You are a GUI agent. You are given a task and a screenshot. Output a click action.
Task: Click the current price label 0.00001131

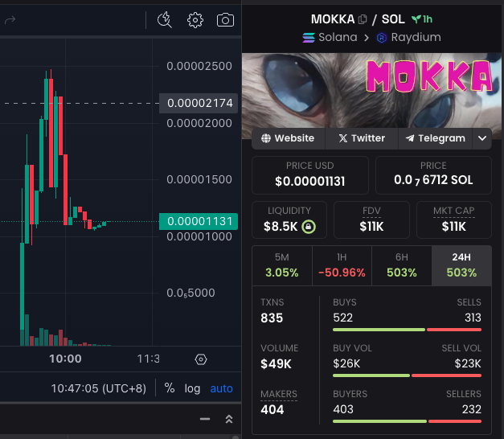(x=199, y=221)
